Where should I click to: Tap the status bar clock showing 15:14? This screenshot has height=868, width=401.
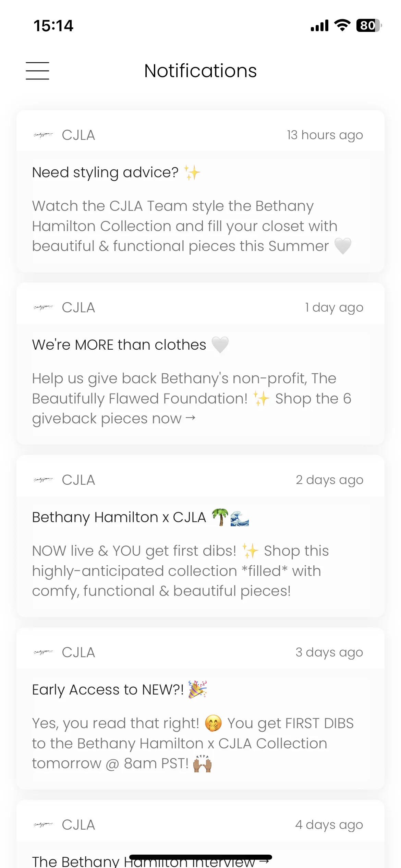(53, 26)
